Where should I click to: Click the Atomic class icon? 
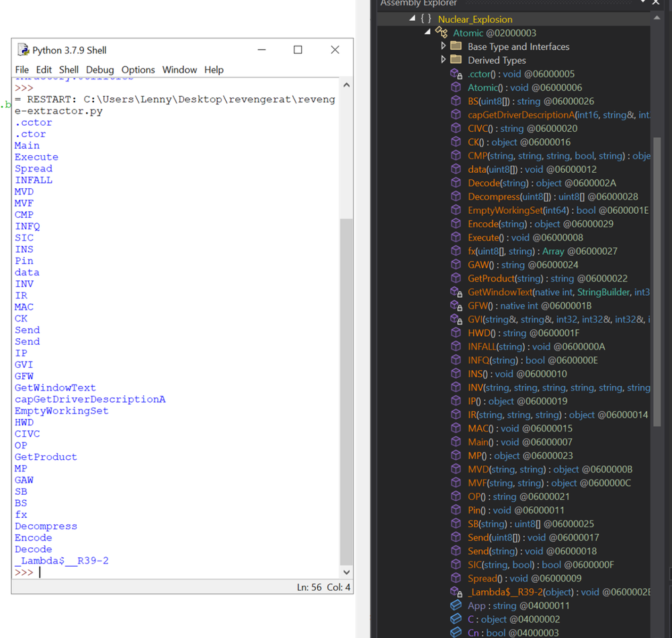[x=442, y=32]
